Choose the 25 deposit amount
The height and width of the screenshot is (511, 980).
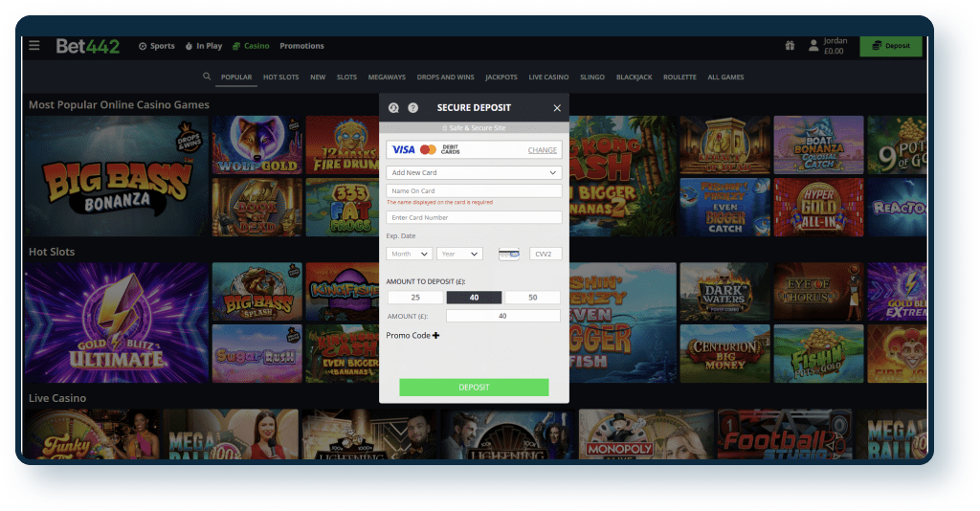click(x=415, y=298)
